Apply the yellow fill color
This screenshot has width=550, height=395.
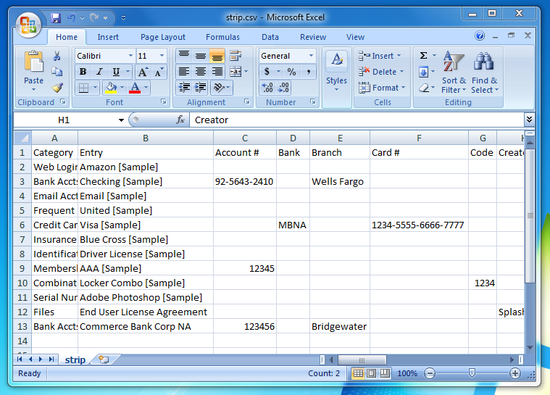(x=111, y=88)
